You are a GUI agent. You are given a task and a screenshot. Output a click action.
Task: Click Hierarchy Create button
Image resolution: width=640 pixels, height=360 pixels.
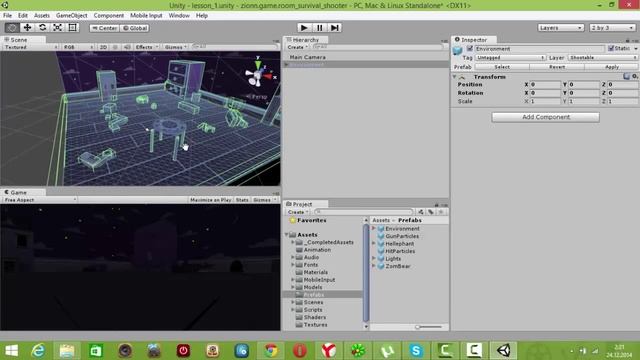tap(297, 47)
